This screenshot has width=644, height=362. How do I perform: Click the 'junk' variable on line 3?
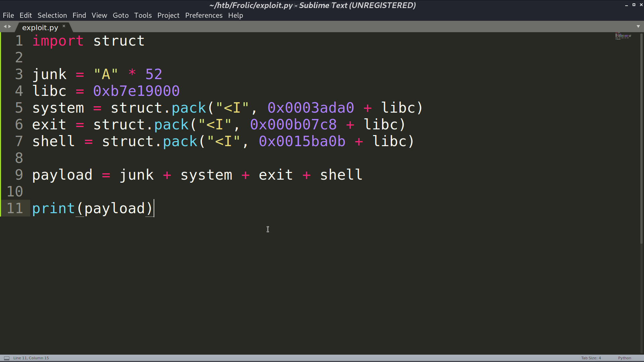(49, 75)
